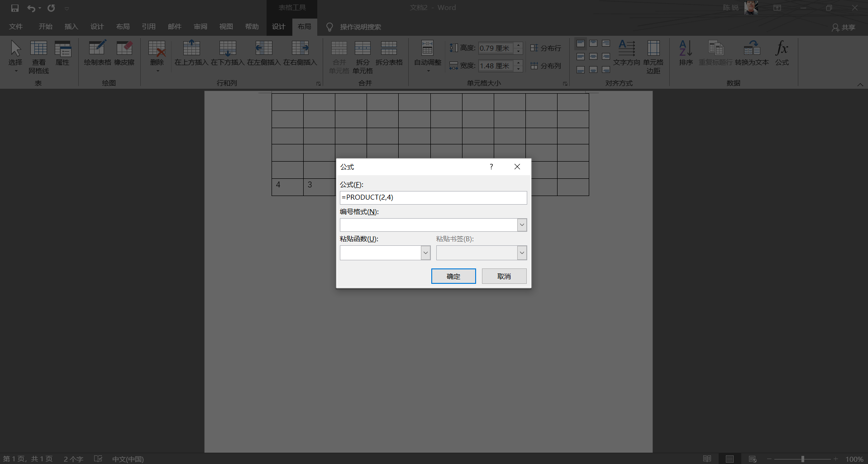This screenshot has width=868, height=464.
Task: Switch to the Review (审阅) tab
Action: (x=200, y=27)
